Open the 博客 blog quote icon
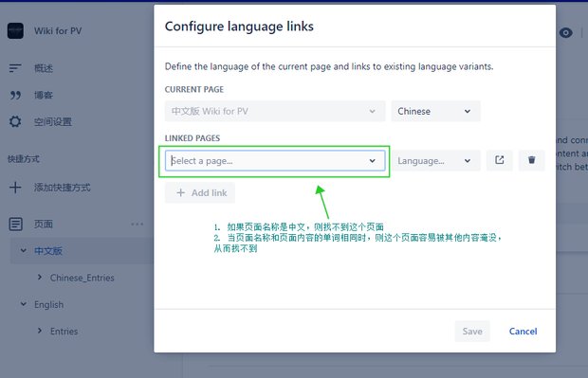 (x=15, y=95)
